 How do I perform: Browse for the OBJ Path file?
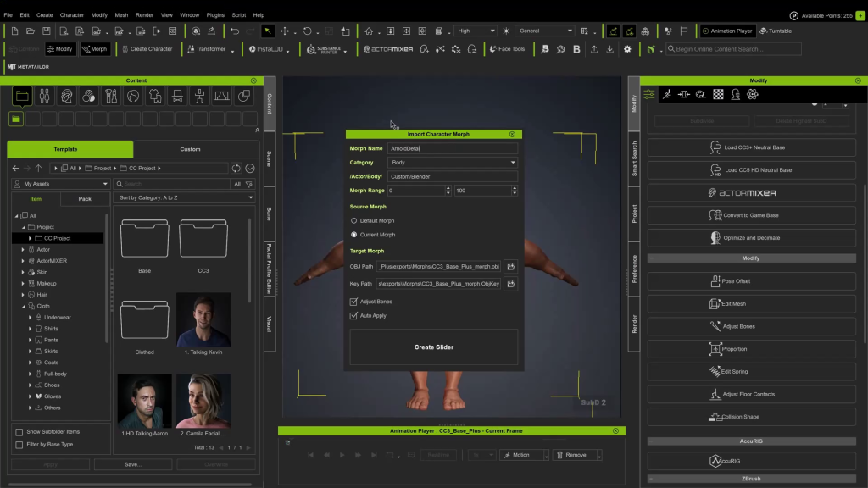click(511, 266)
